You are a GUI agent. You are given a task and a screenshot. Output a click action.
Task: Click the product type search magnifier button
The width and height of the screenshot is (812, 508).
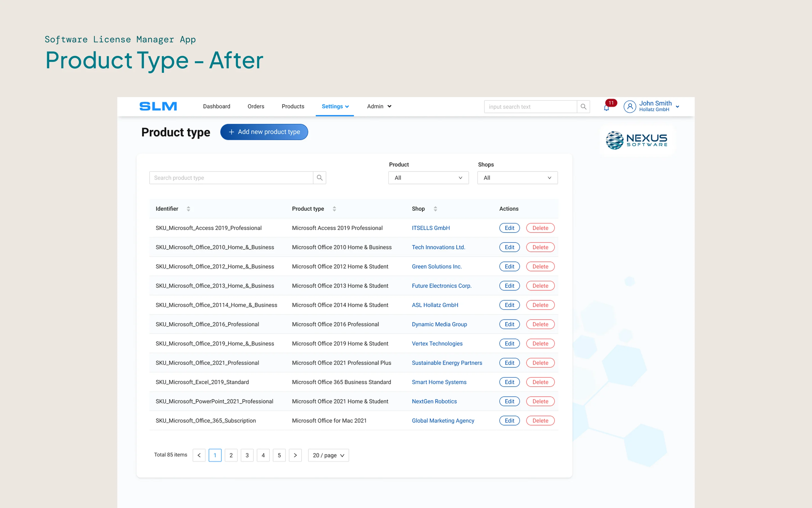click(319, 178)
